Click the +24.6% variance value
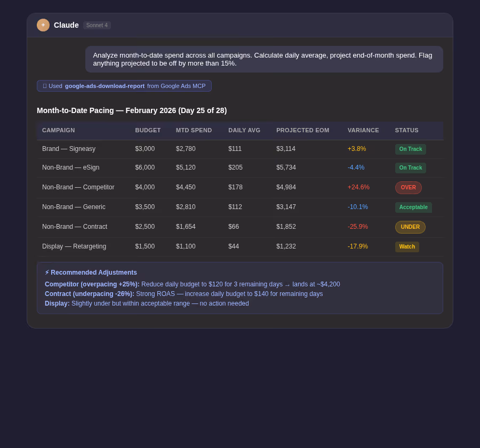The height and width of the screenshot is (448, 480). point(358,187)
